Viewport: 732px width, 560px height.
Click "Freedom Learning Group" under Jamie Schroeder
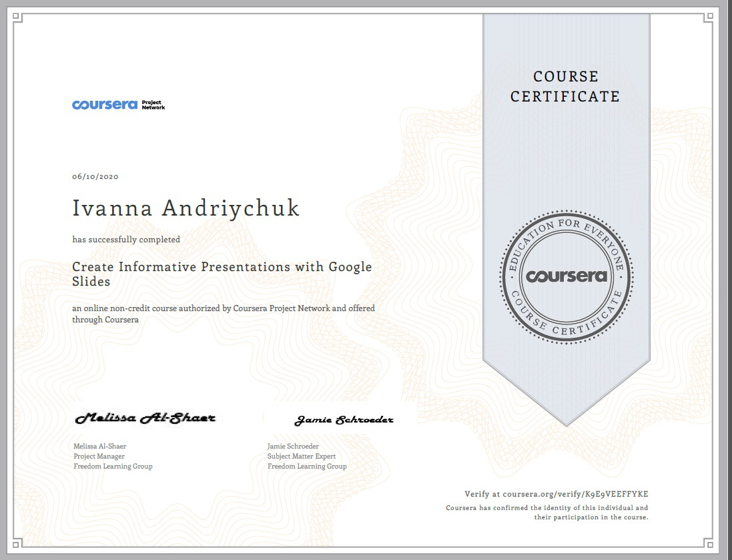[x=307, y=466]
